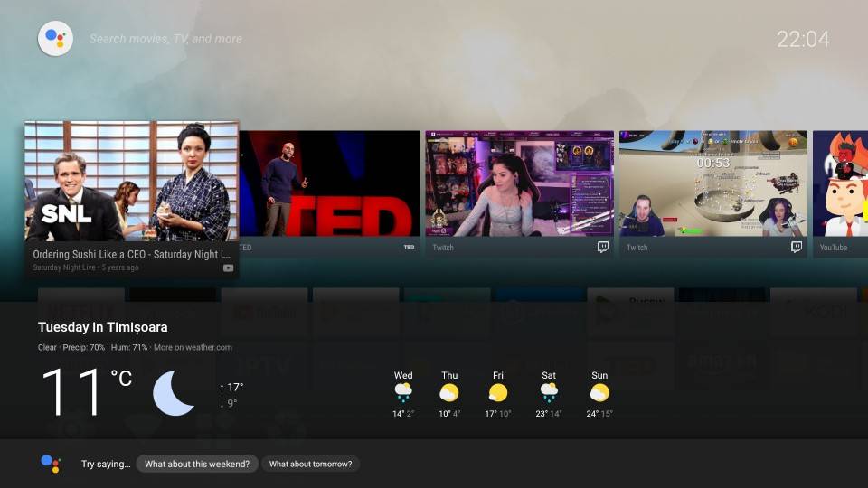Viewport: 868px width, 488px height.
Task: Click the Assistant logo beside 'Try saying...'
Action: click(51, 464)
